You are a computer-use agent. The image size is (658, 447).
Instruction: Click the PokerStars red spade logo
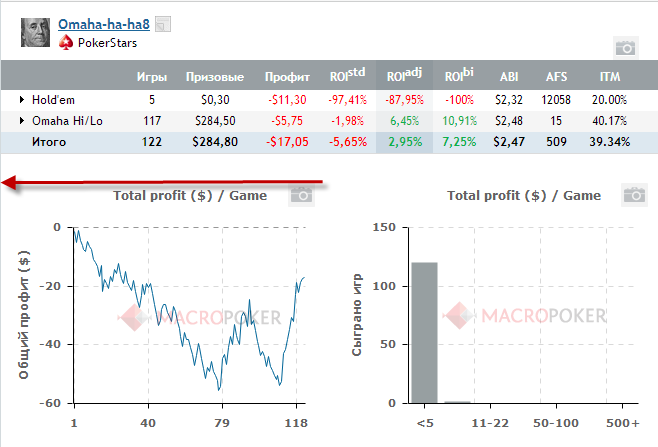click(x=66, y=43)
